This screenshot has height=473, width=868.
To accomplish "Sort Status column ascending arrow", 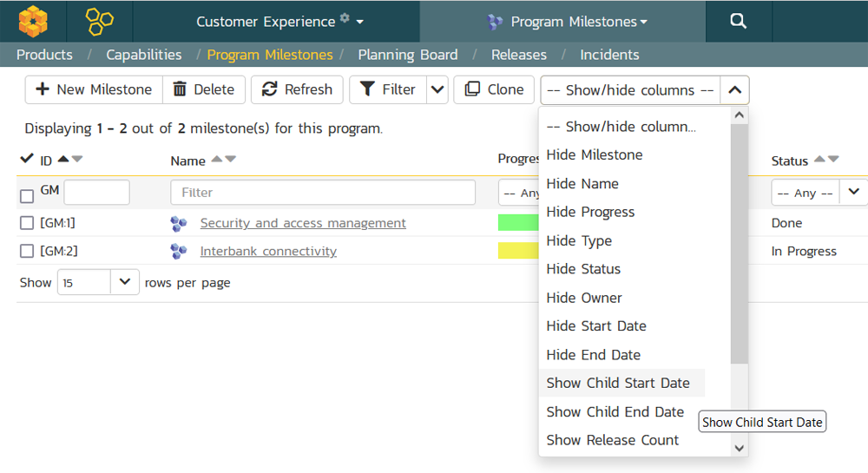I will coord(819,159).
